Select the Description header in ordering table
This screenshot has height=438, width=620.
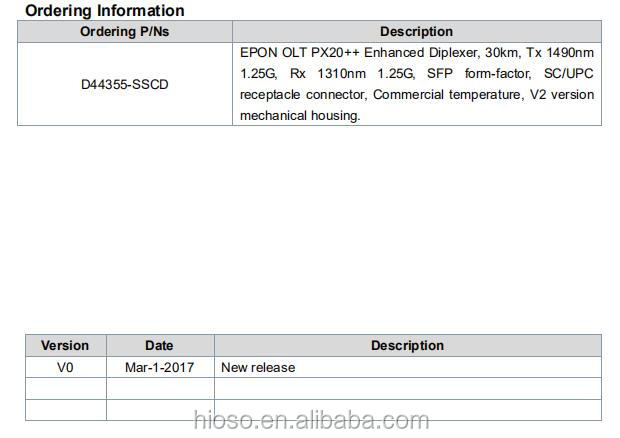417,32
